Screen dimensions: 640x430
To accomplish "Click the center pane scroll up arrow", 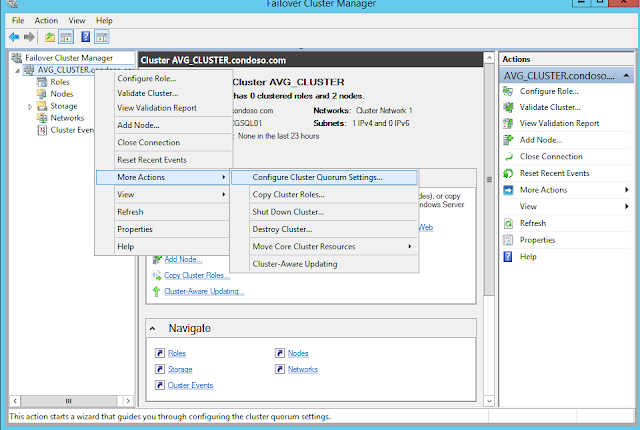I will (489, 58).
